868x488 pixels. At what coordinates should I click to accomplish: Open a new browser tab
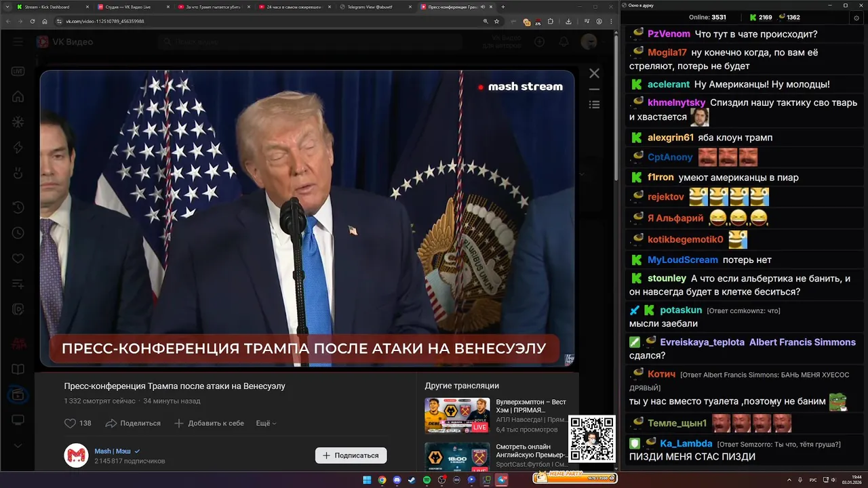click(x=502, y=7)
